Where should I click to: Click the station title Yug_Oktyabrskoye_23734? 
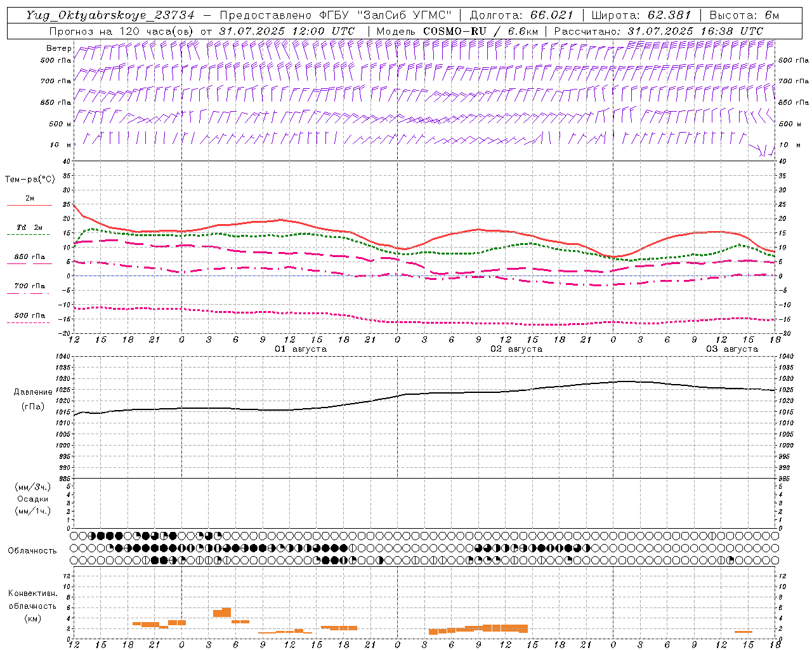click(110, 15)
